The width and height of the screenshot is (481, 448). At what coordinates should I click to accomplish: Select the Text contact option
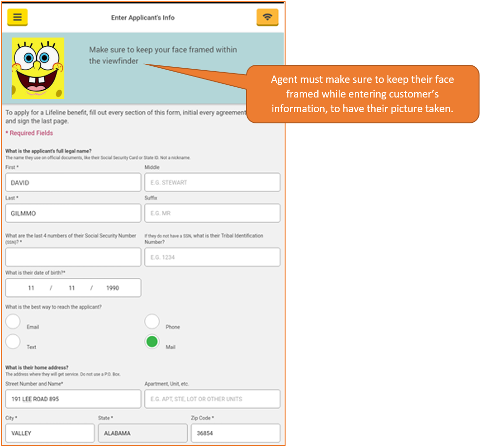[13, 342]
